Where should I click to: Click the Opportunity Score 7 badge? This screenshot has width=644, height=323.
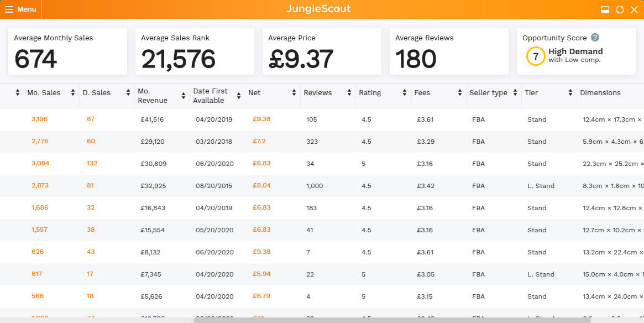tap(535, 56)
